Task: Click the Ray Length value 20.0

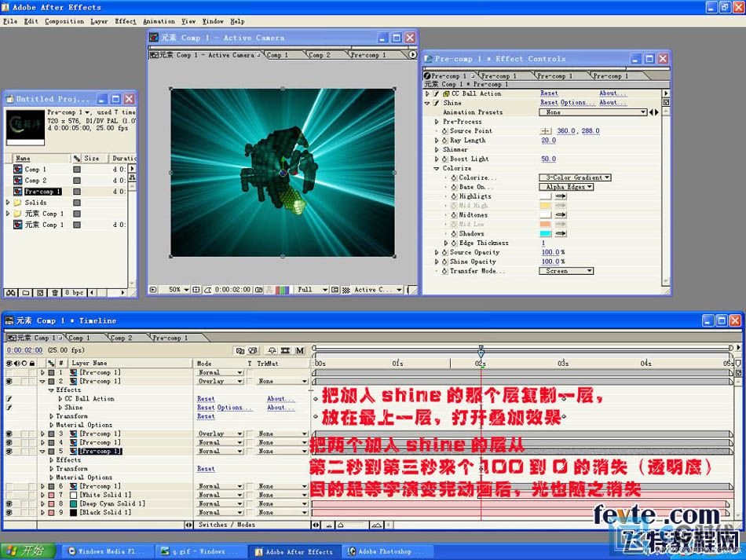Action: (x=549, y=141)
